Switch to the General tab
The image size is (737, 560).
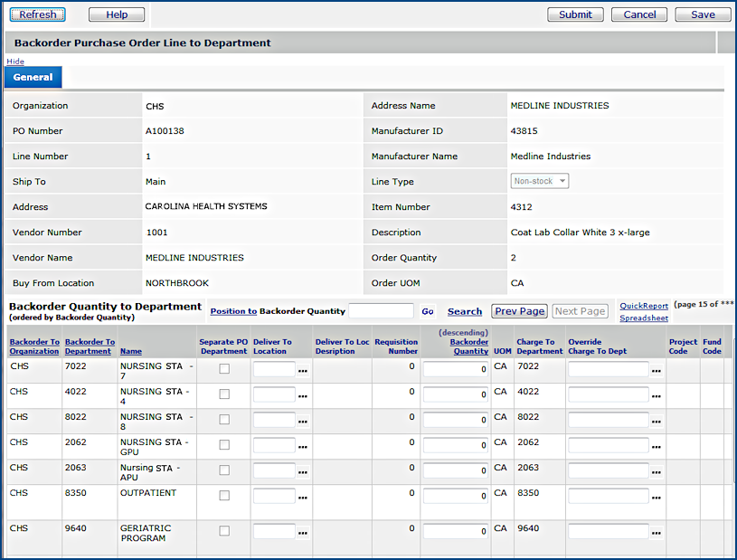click(33, 78)
